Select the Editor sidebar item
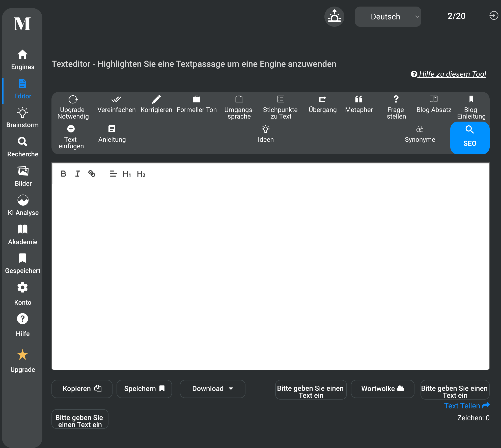Viewport: 501px width, 448px height. tap(22, 89)
